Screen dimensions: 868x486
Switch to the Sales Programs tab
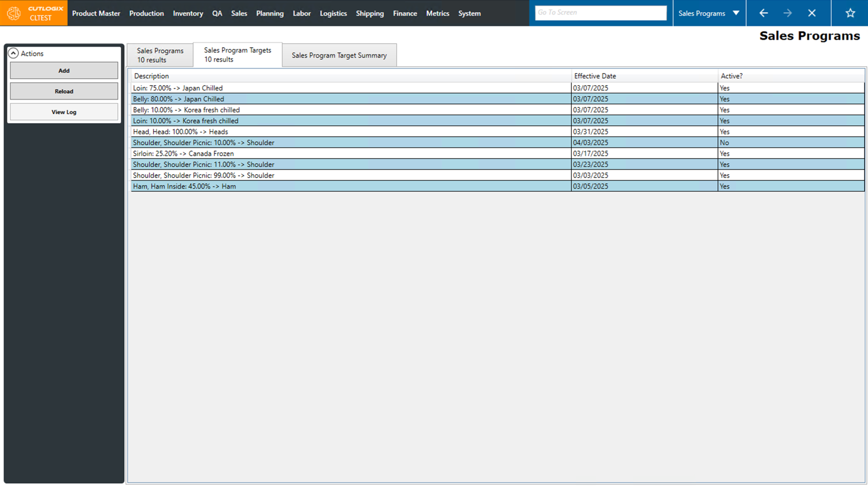pos(160,55)
